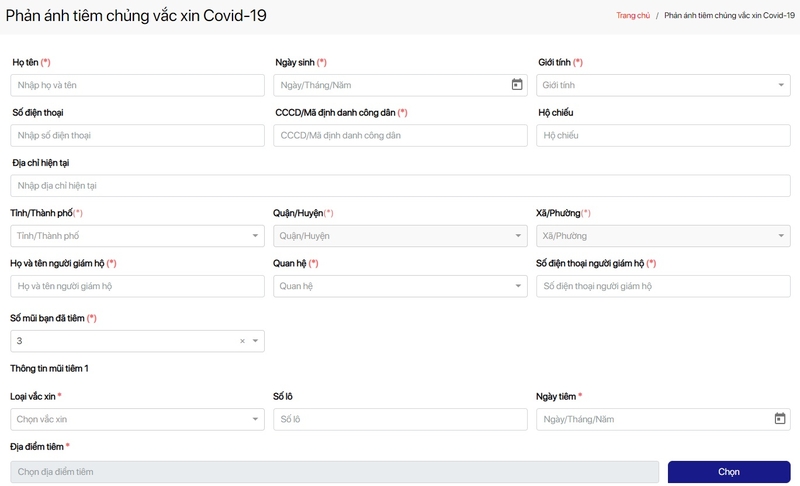Viewport: 800px width, 486px height.
Task: Click the guardian phone number field
Action: point(663,286)
